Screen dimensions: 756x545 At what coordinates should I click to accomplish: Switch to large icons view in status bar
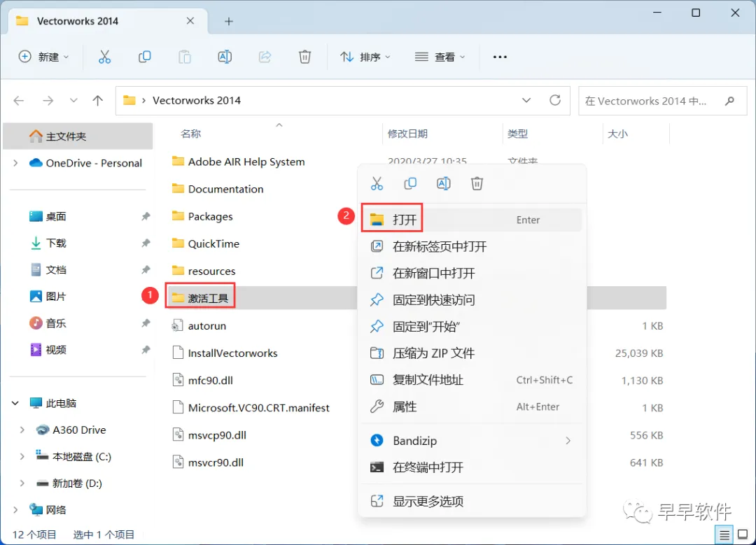click(x=743, y=535)
